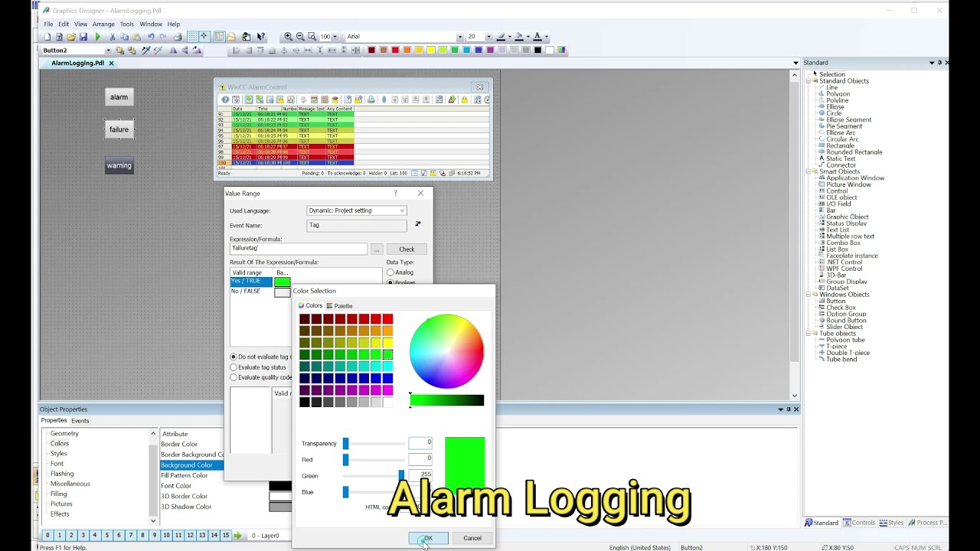Open the color palette editor icon
980x551 pixels.
561,51
